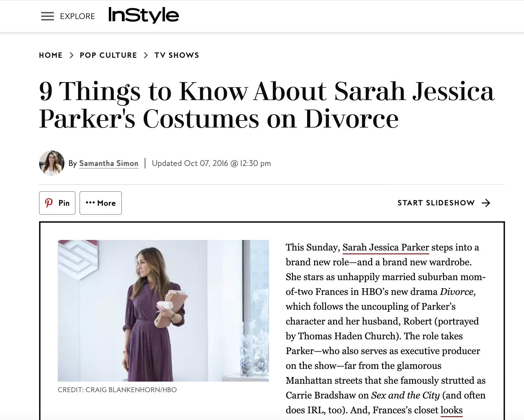Click the Sarah Jessica Parker featured photo
This screenshot has width=524, height=420.
click(x=163, y=310)
